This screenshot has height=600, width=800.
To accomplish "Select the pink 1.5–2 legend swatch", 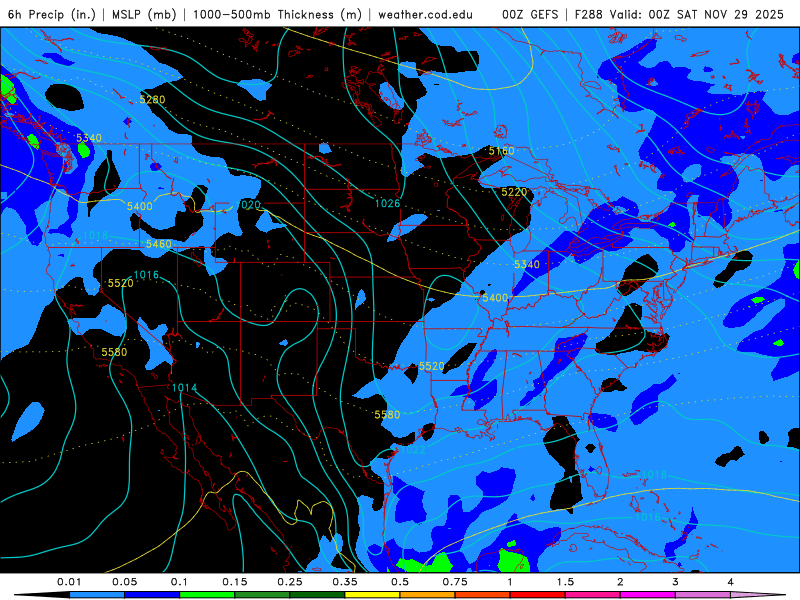I will (x=593, y=595).
